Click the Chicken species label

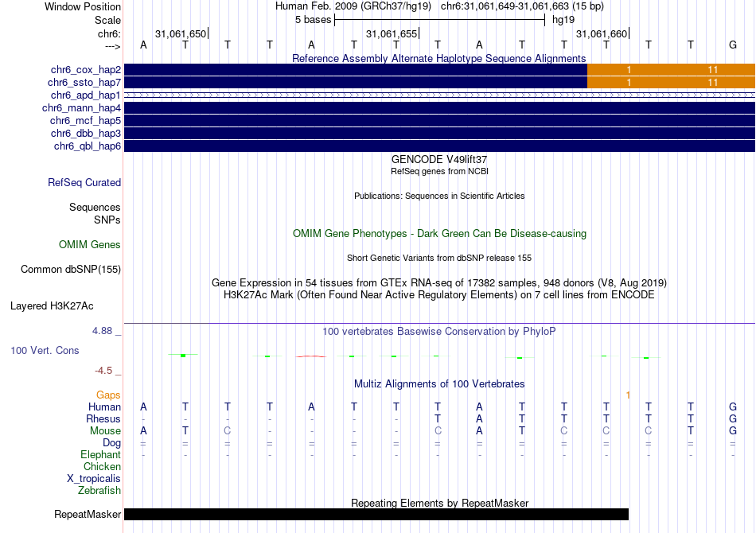coord(102,467)
